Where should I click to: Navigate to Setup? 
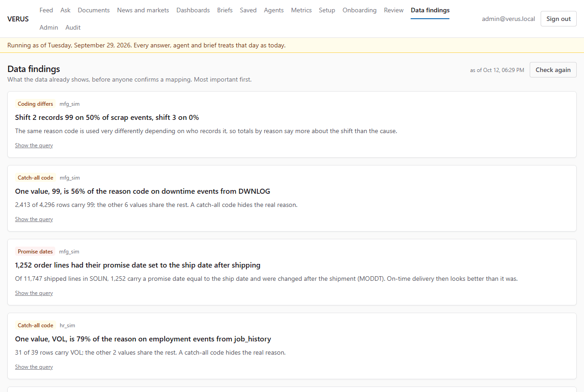327,10
